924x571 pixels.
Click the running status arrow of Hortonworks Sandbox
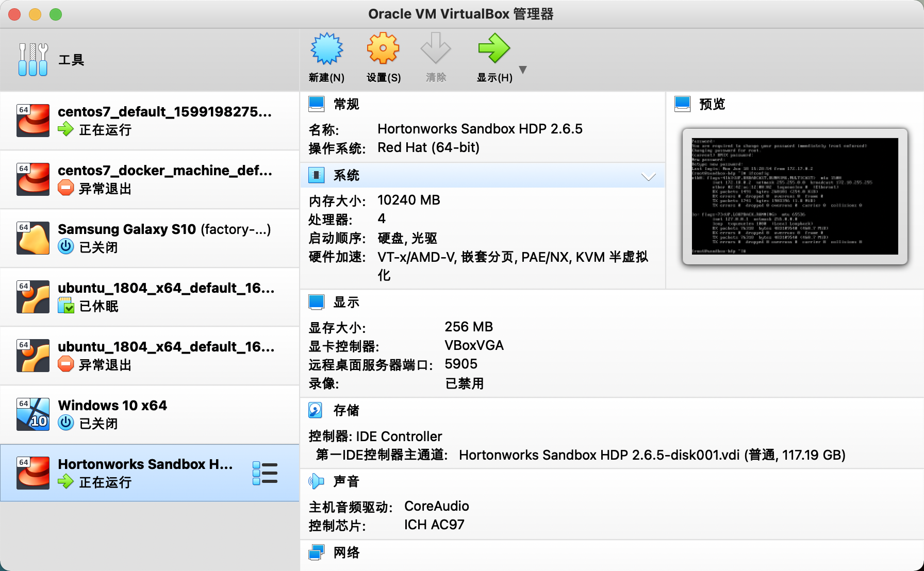click(65, 481)
